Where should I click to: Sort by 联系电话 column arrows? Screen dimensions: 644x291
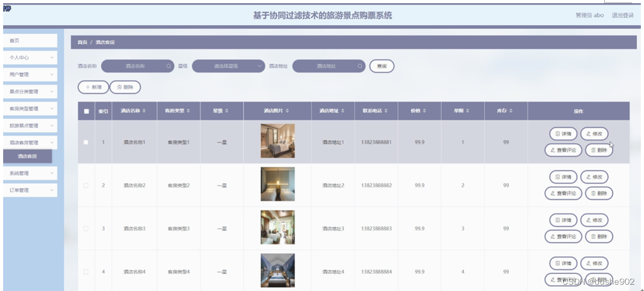(x=387, y=111)
